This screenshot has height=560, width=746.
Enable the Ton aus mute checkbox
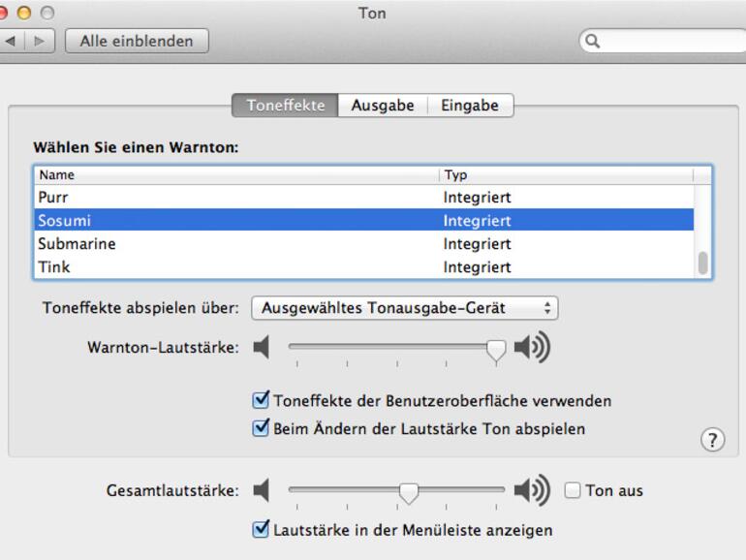click(x=573, y=491)
